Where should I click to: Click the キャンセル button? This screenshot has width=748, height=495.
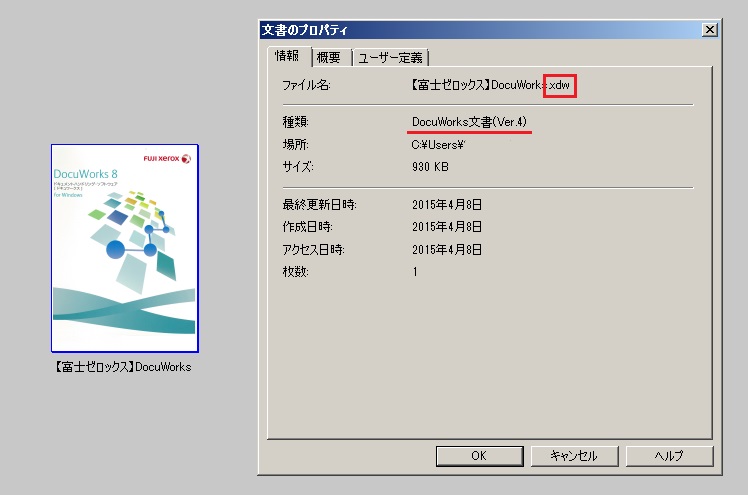tap(574, 456)
